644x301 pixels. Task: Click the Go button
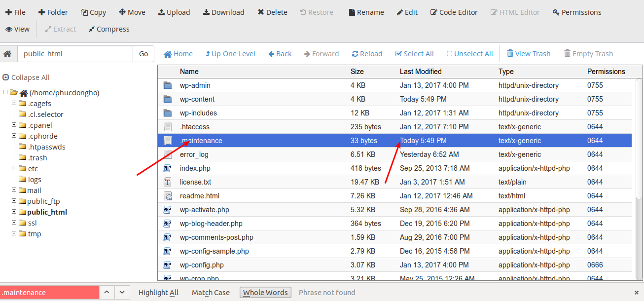pyautogui.click(x=143, y=54)
